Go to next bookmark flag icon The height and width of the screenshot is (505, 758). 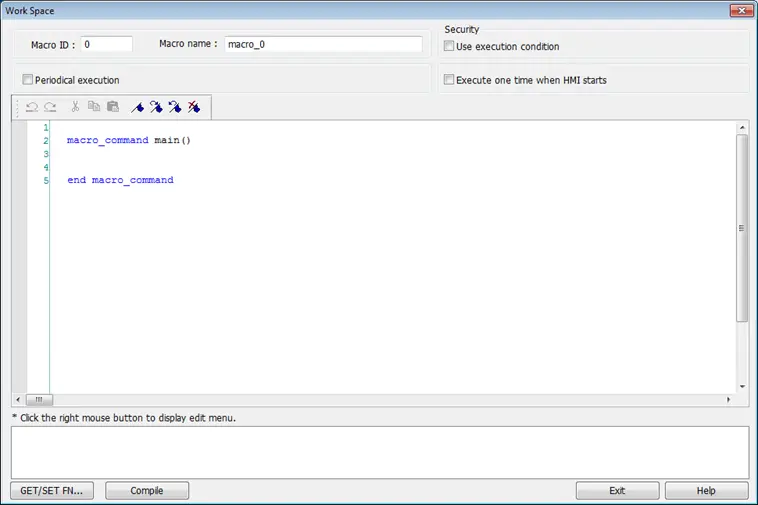tap(156, 107)
